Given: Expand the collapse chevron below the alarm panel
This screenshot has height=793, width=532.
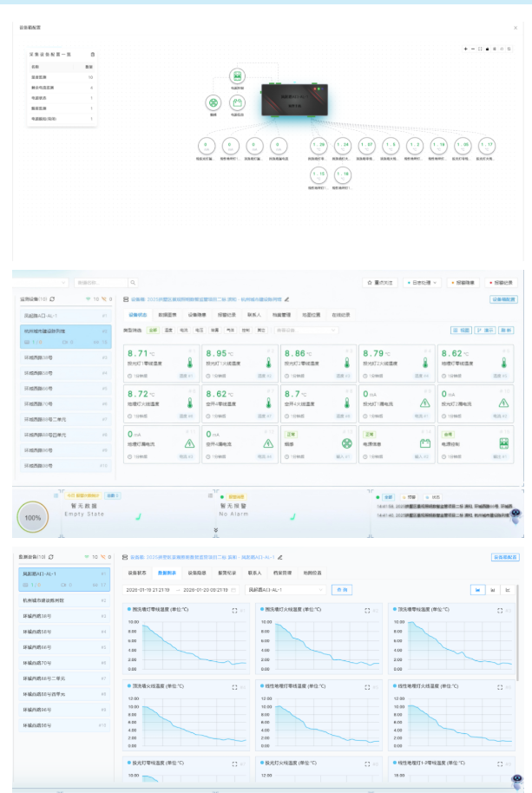Looking at the screenshot, I should 215,529.
